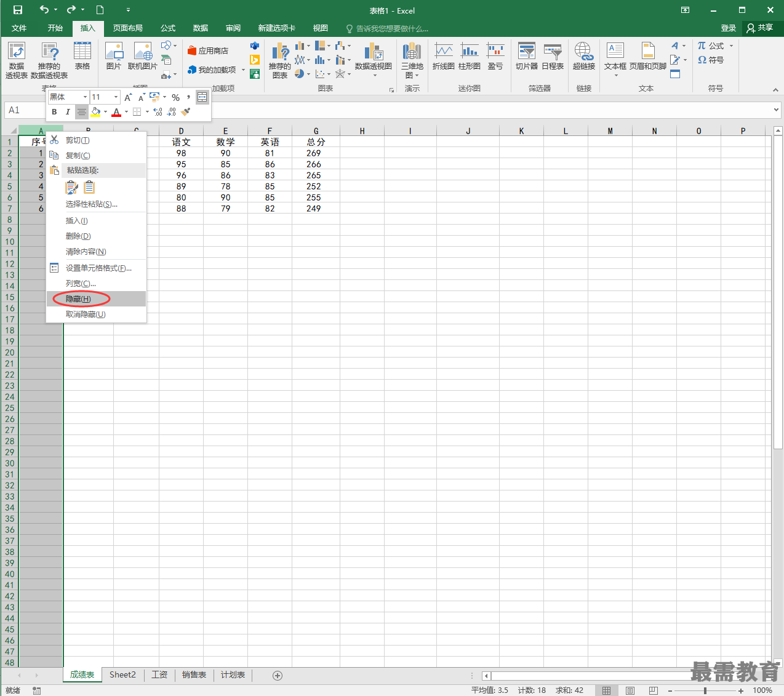
Task: Click zoom-in plus on the status bar
Action: [x=741, y=690]
